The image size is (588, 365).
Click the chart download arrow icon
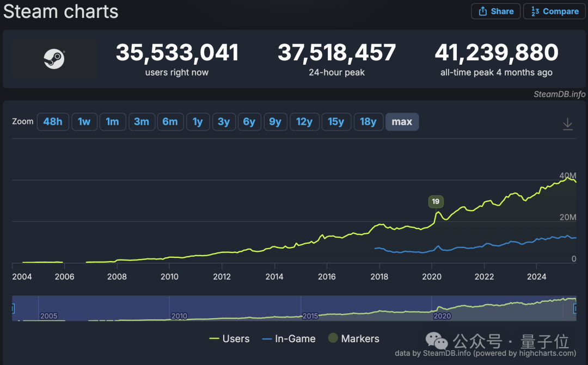point(567,123)
